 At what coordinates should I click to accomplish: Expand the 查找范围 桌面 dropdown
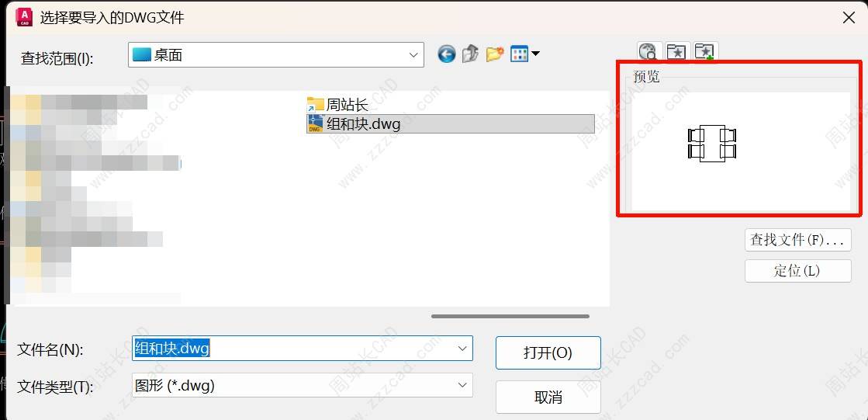tap(413, 55)
